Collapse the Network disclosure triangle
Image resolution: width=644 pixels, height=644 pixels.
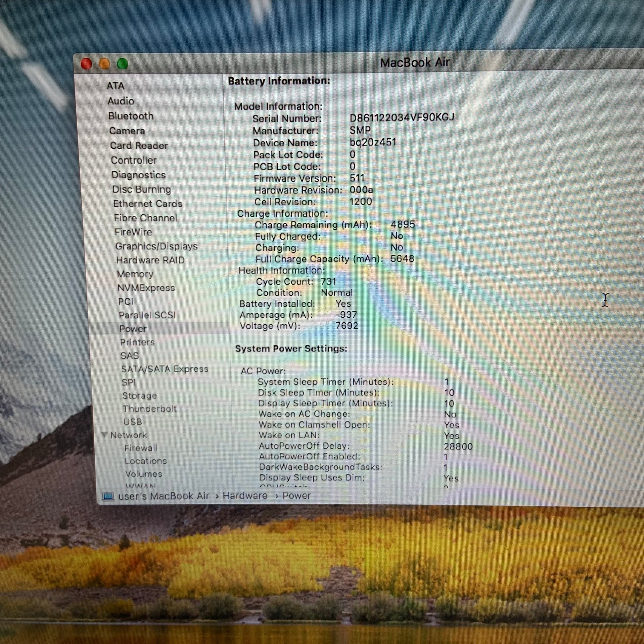click(x=104, y=435)
